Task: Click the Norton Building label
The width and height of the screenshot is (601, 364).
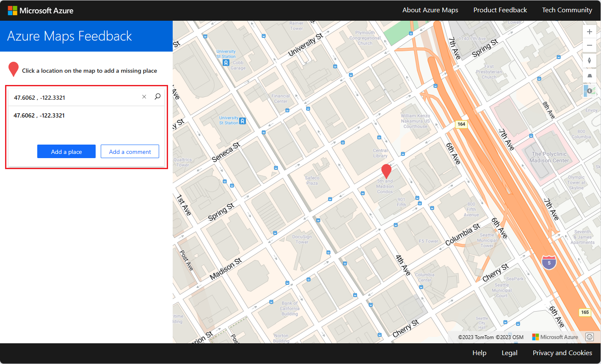Action: click(x=281, y=338)
